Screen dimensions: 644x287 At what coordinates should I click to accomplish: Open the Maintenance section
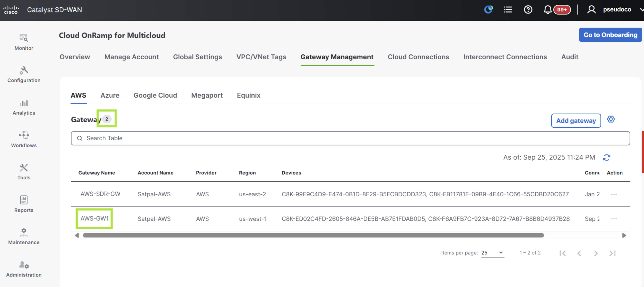click(x=24, y=236)
